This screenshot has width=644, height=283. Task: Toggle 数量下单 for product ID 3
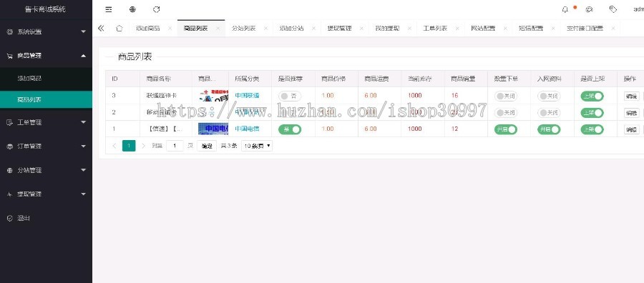click(x=506, y=96)
